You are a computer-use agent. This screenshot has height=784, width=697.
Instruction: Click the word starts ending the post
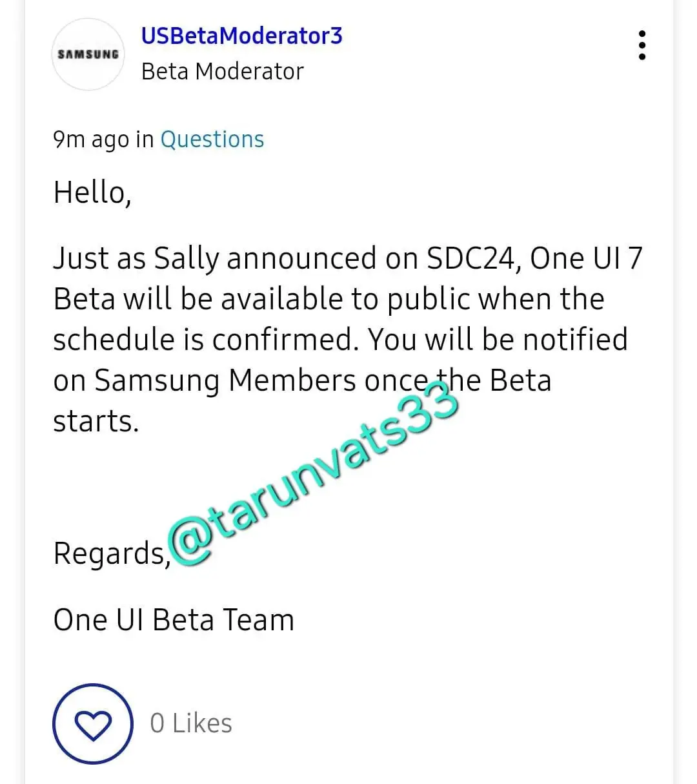coord(96,422)
